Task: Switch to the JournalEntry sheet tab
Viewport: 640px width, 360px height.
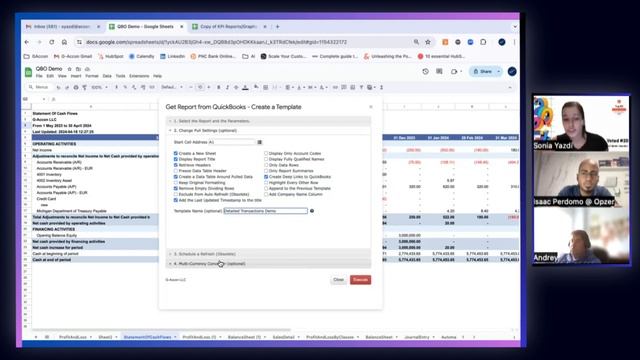Action: click(x=417, y=337)
